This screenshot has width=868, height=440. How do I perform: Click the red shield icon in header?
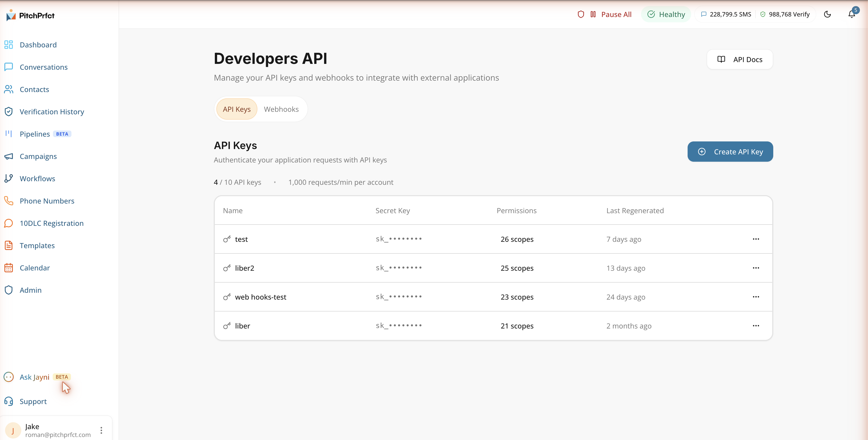[x=581, y=14]
